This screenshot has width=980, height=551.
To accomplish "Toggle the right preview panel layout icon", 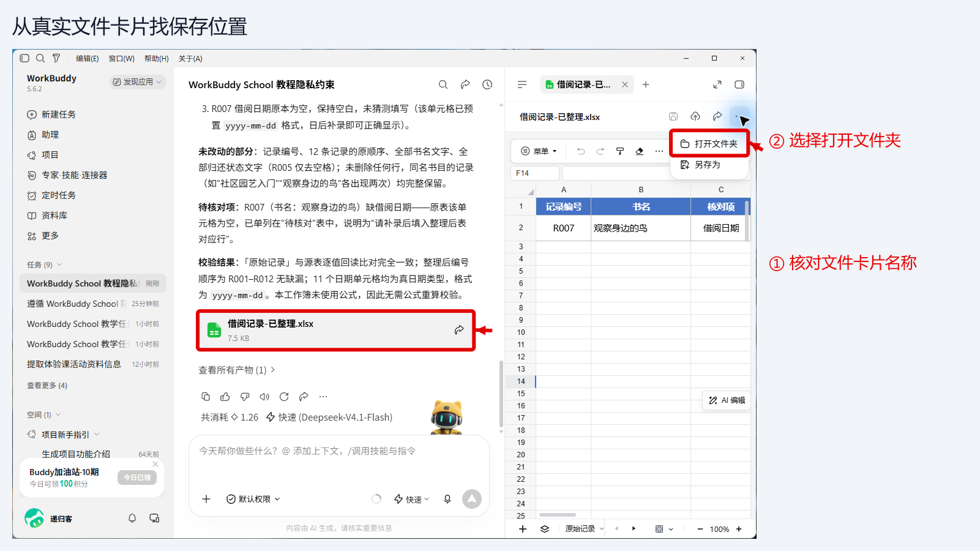I will point(739,84).
